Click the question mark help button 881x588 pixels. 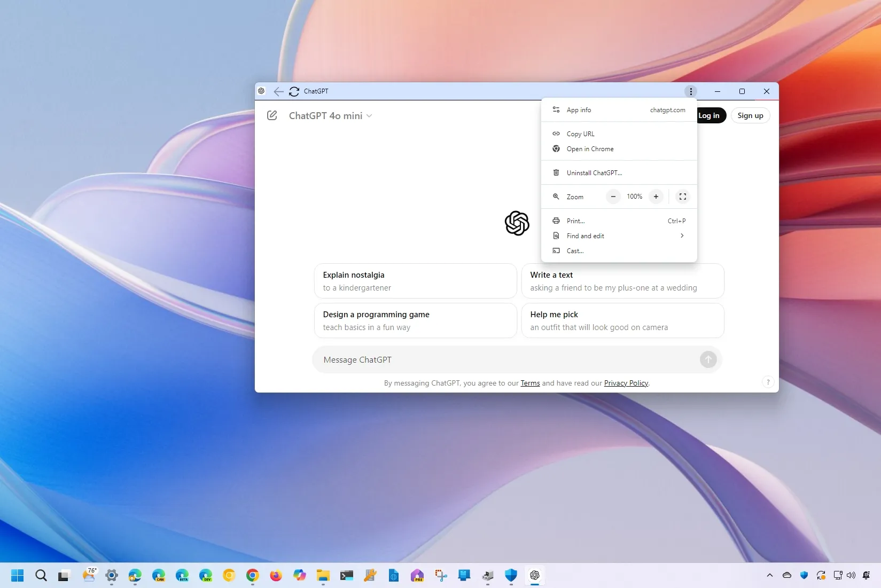click(768, 382)
